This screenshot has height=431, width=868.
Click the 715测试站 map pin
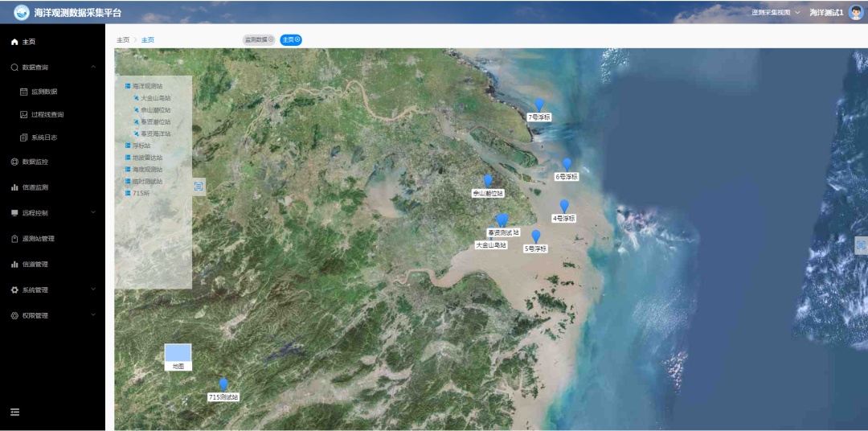(223, 385)
